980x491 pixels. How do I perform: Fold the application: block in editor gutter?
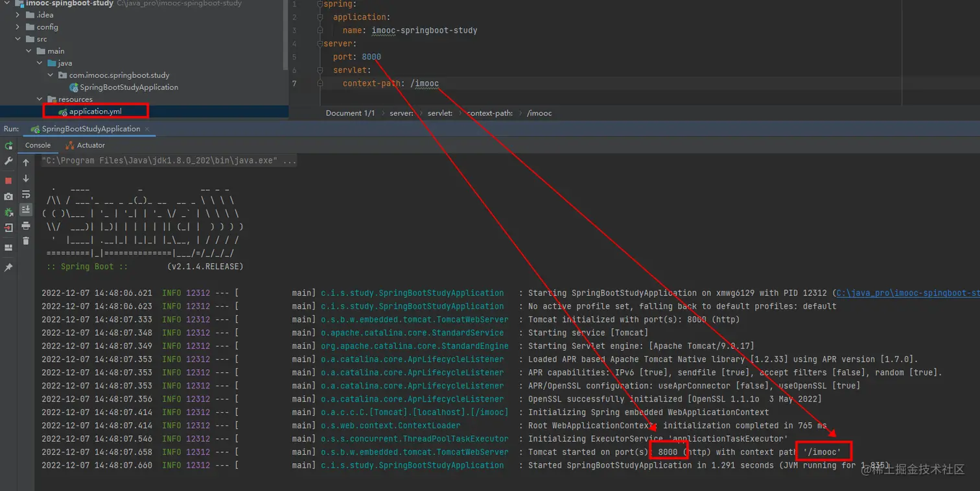tap(320, 18)
